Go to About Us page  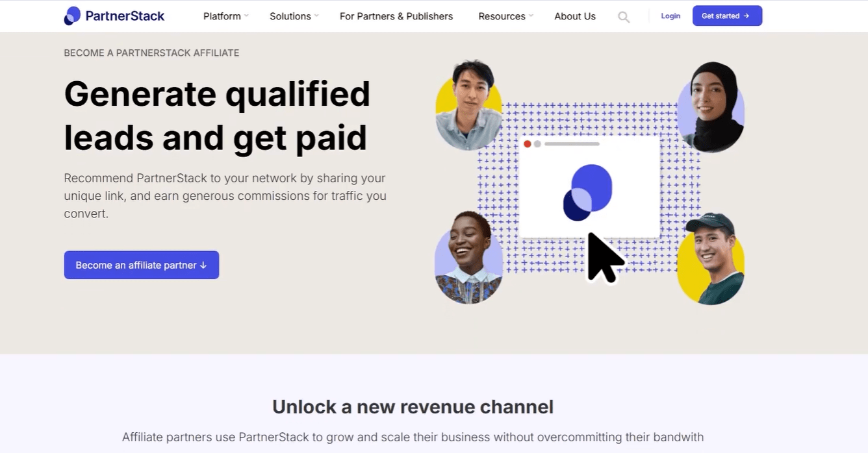574,16
